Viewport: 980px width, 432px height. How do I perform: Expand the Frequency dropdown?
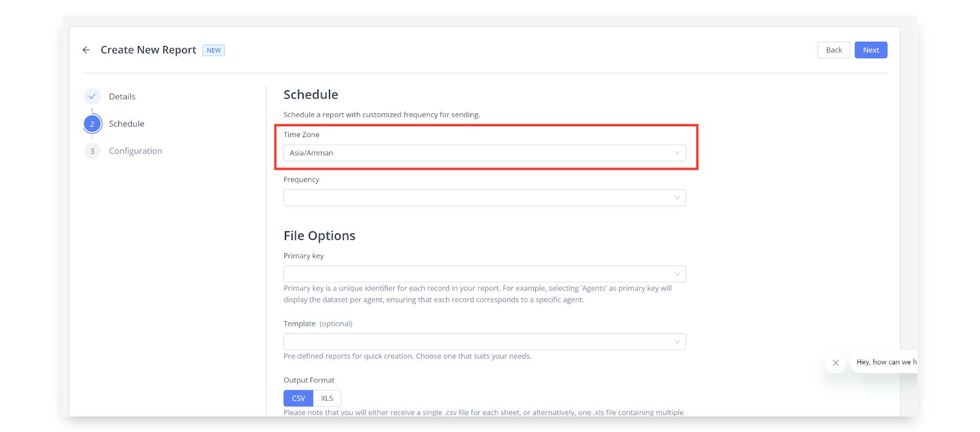[484, 198]
